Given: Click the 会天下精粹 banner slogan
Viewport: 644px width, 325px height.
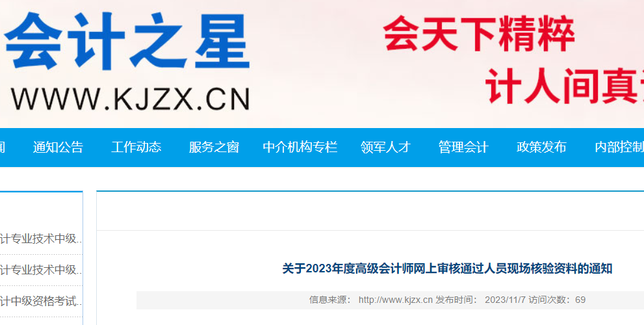Looking at the screenshot, I should pyautogui.click(x=478, y=34).
